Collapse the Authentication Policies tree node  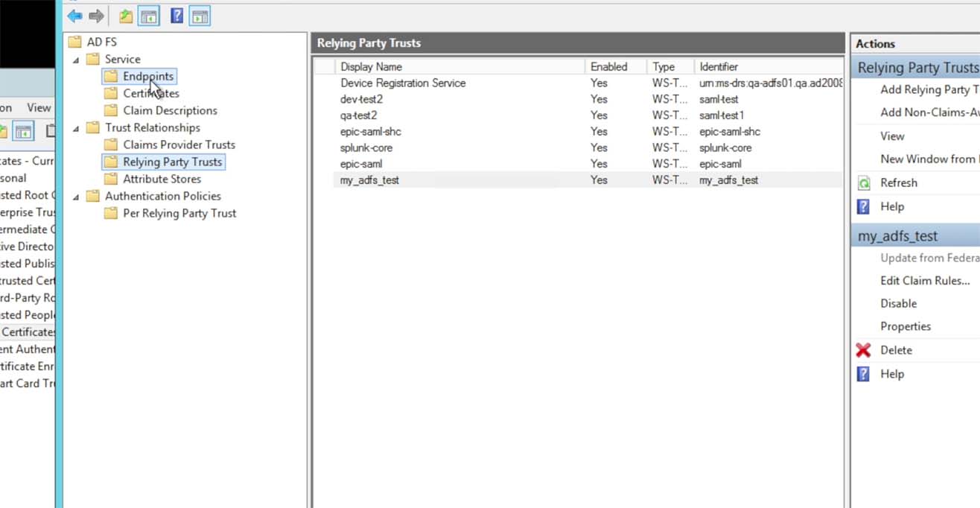76,197
